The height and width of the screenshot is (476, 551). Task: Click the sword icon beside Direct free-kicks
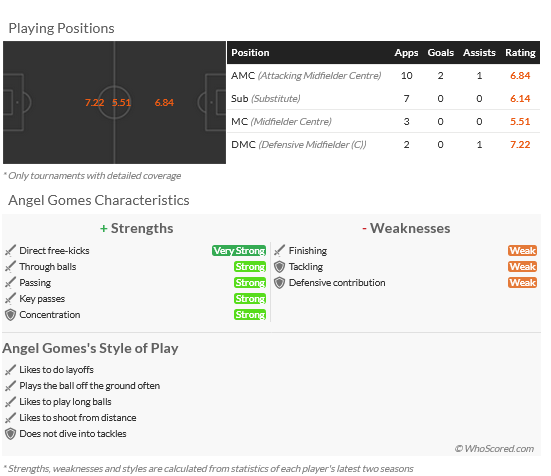[x=11, y=250]
